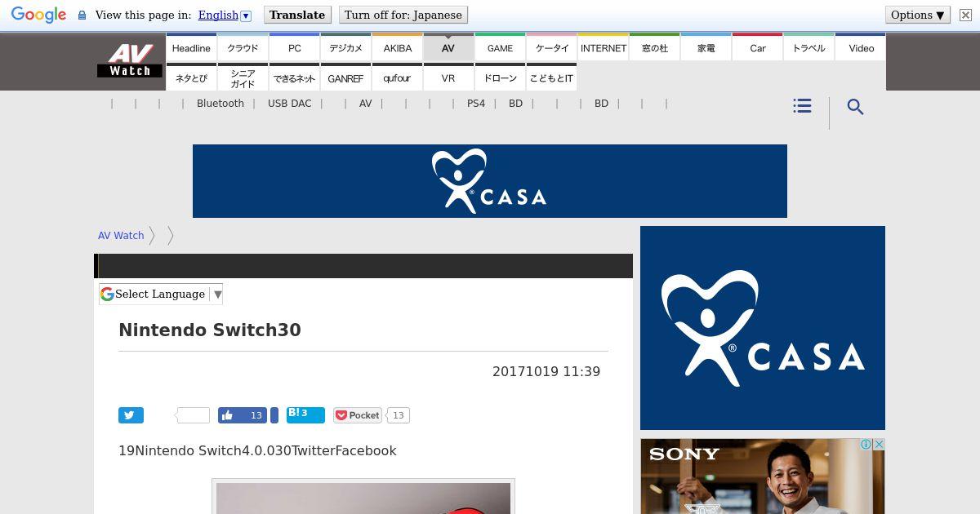Open the デジカメ tab

click(x=346, y=47)
